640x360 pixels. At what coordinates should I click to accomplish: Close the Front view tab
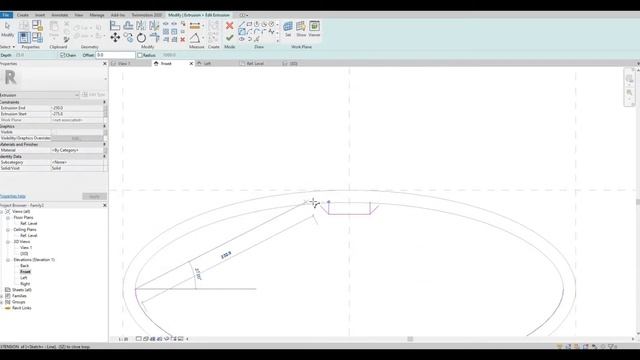[191, 64]
